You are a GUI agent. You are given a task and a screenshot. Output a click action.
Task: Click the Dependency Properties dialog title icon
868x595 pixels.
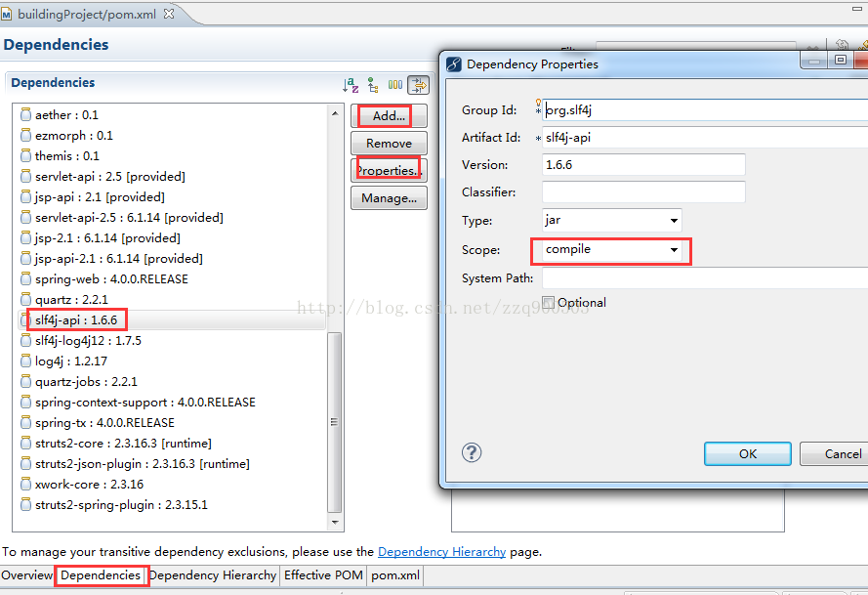[x=454, y=64]
